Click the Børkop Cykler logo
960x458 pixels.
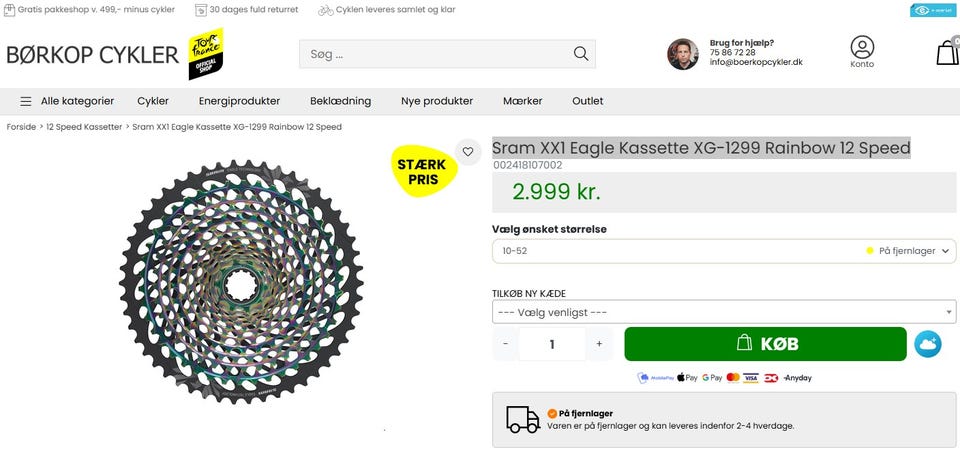(92, 54)
